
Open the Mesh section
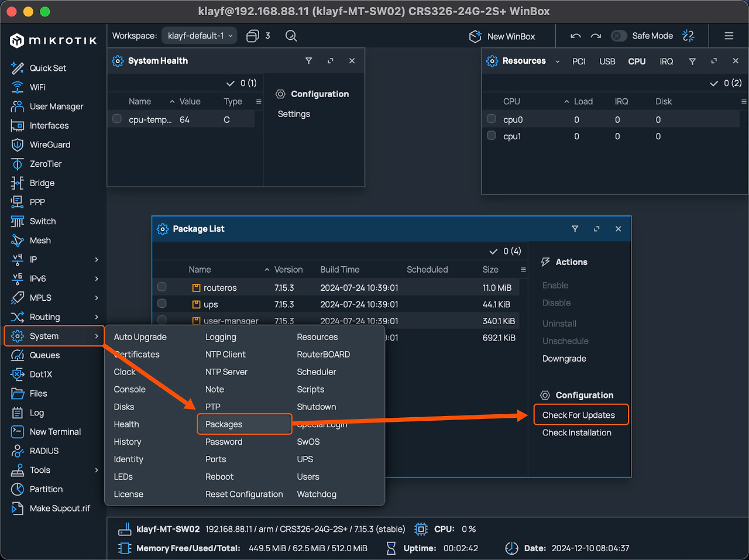click(x=40, y=241)
